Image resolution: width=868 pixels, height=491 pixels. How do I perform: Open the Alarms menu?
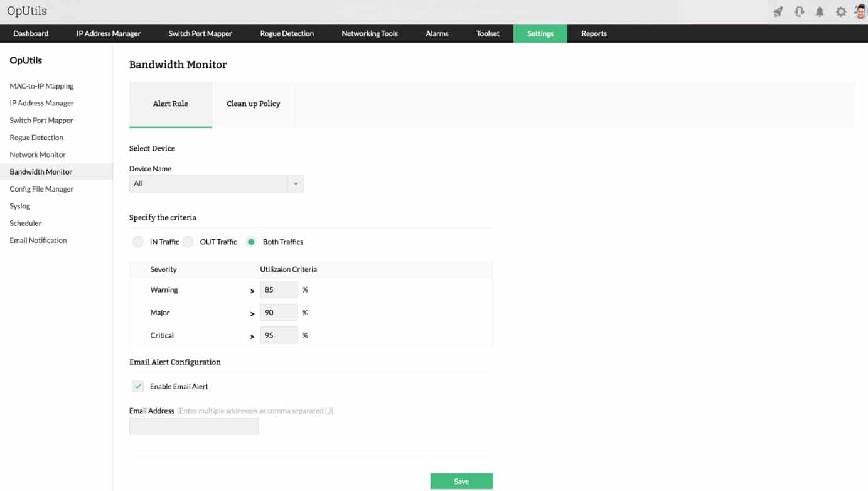click(x=437, y=34)
